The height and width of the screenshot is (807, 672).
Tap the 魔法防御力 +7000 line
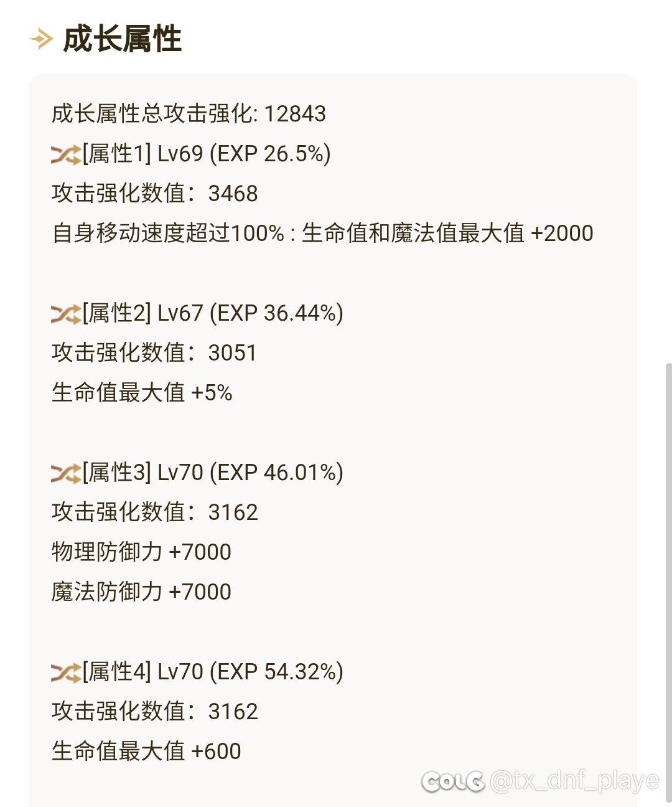point(141,592)
